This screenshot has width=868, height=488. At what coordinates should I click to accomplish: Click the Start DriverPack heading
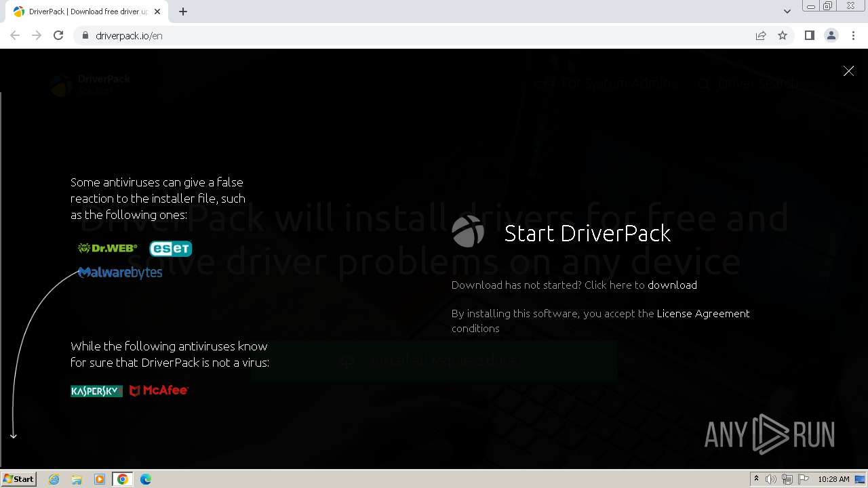tap(587, 233)
